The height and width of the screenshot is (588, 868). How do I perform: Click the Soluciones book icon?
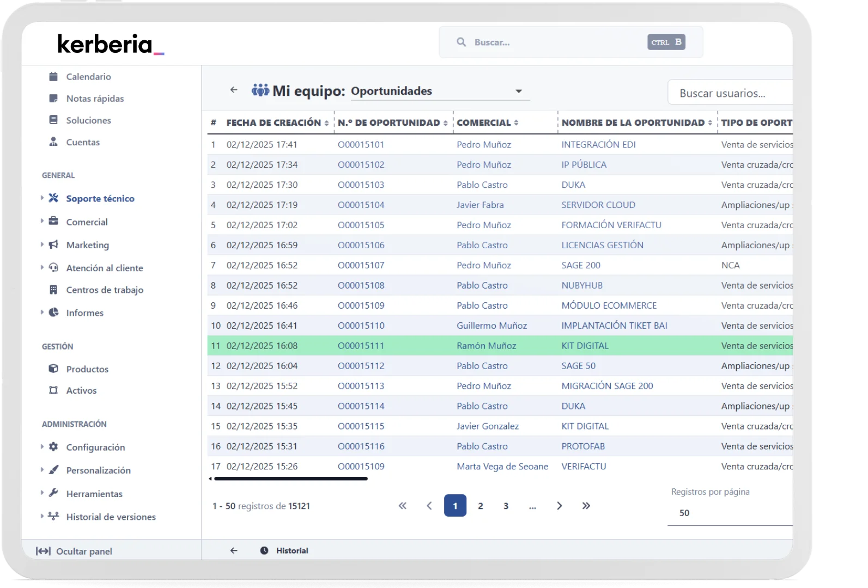[x=53, y=120]
